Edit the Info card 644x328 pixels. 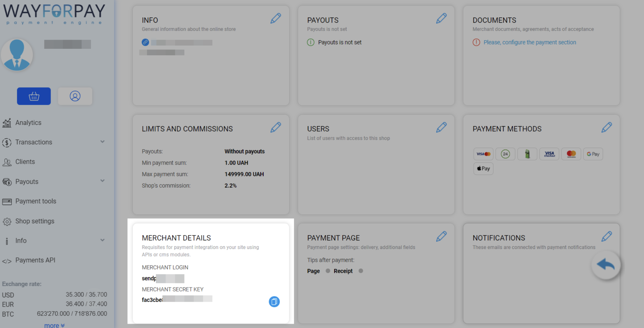pos(276,18)
